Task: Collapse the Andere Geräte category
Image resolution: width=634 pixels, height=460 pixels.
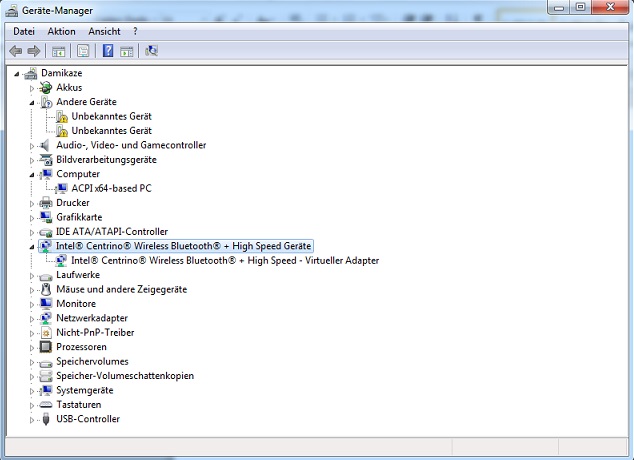Action: coord(32,103)
